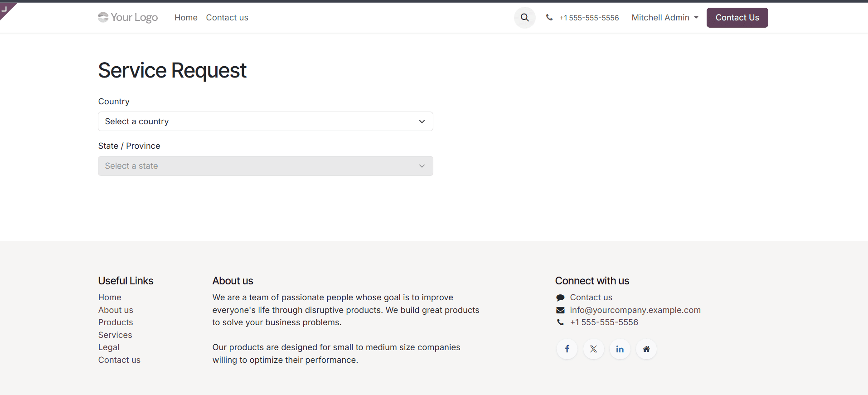Email info@yourcompany.example.com
Viewport: 868px width, 395px height.
tap(635, 310)
